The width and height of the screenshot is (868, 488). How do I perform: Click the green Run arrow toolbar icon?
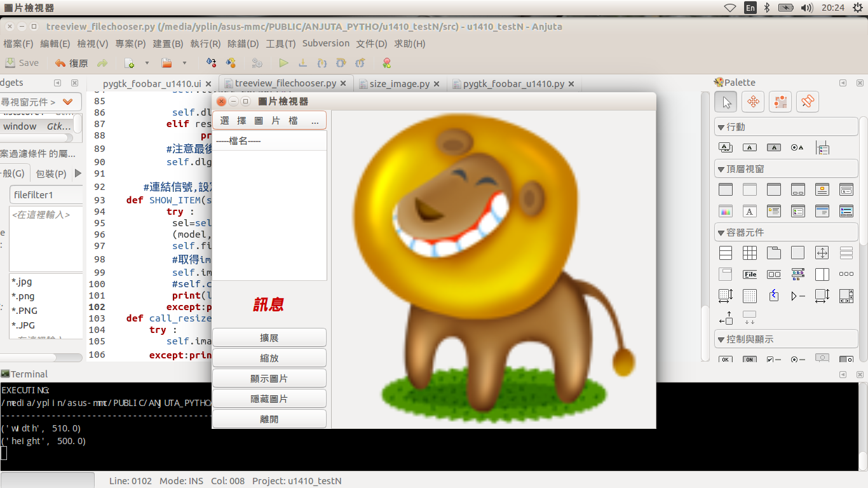(283, 63)
